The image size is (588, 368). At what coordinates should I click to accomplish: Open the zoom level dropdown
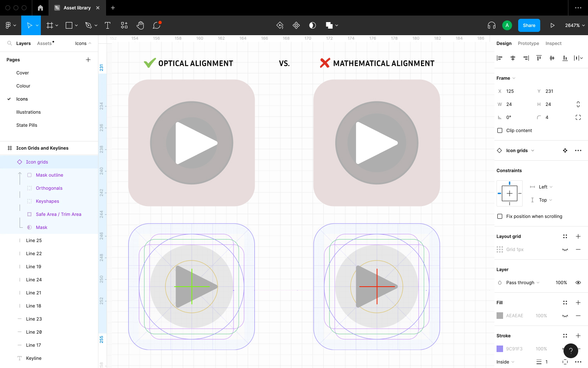pyautogui.click(x=575, y=25)
